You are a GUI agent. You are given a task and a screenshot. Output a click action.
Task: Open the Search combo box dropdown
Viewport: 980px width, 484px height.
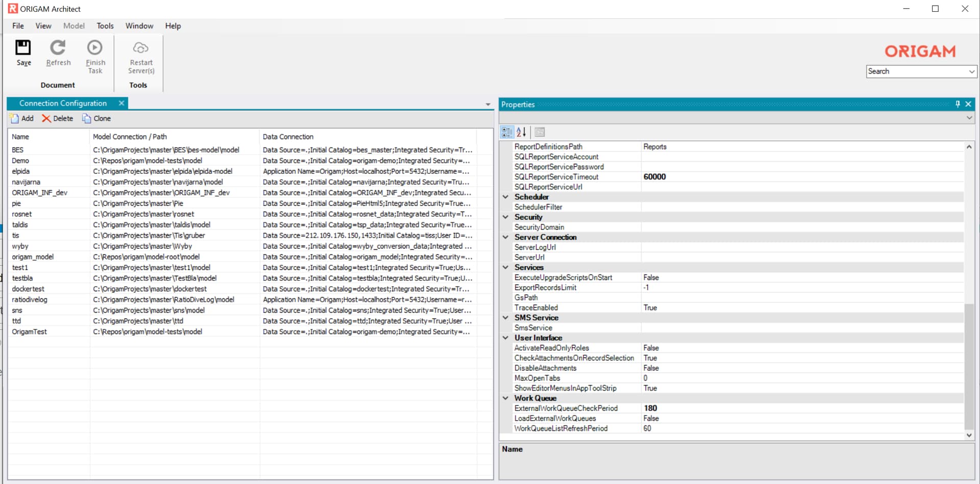972,71
